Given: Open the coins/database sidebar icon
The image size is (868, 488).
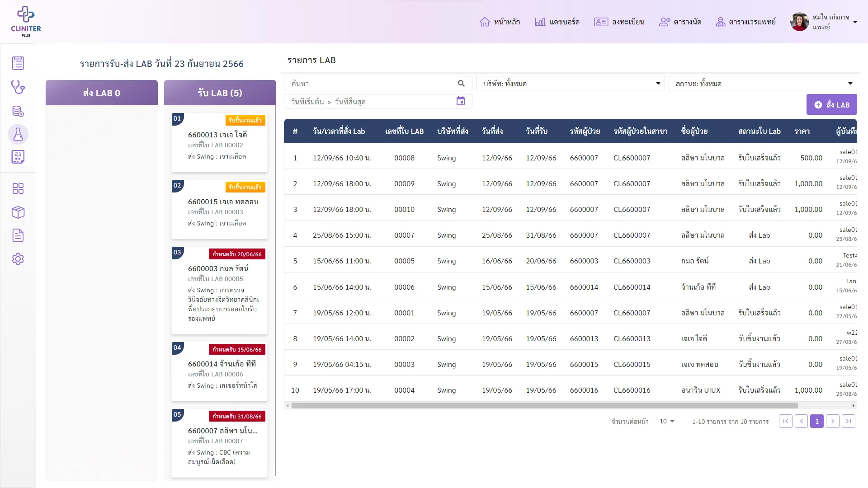Looking at the screenshot, I should [x=18, y=111].
